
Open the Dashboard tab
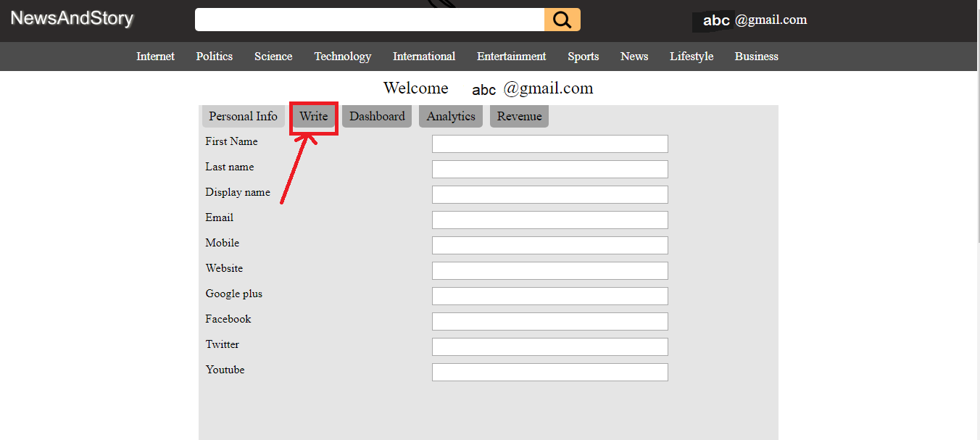pyautogui.click(x=377, y=117)
